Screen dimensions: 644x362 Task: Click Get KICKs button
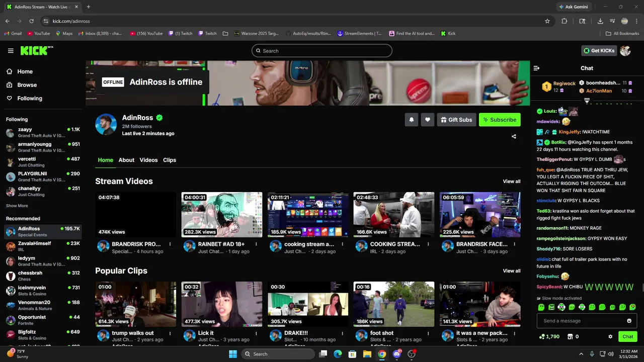click(599, 51)
